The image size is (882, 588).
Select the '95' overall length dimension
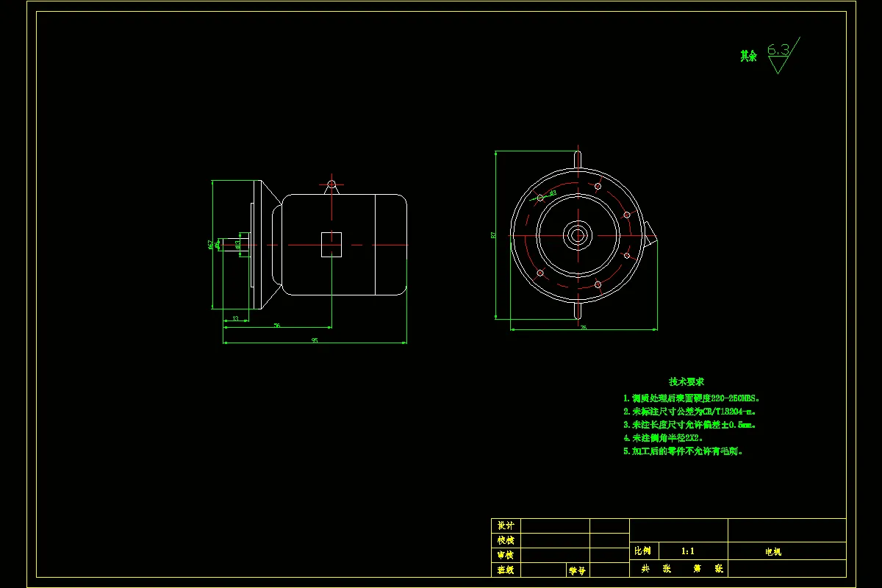pyautogui.click(x=315, y=340)
